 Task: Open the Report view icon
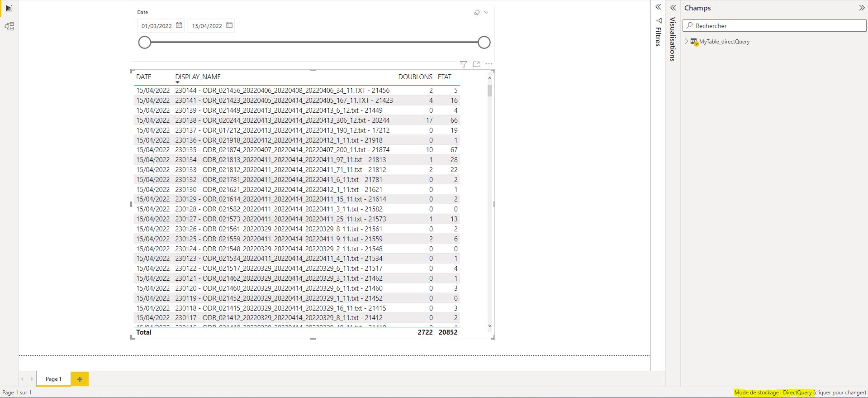point(9,8)
